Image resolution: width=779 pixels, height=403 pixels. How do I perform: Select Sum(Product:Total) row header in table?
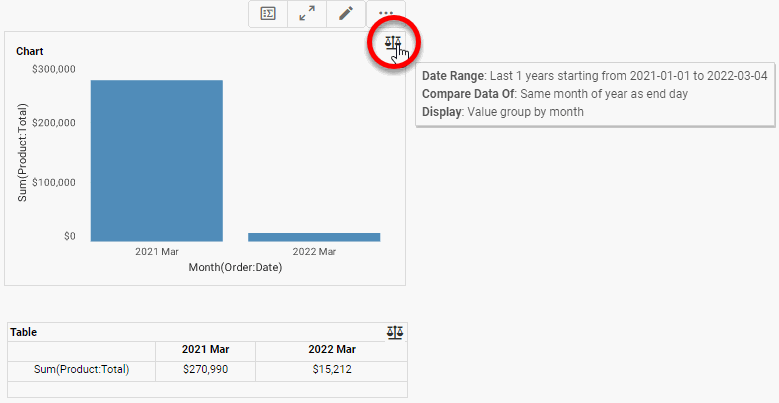point(82,370)
